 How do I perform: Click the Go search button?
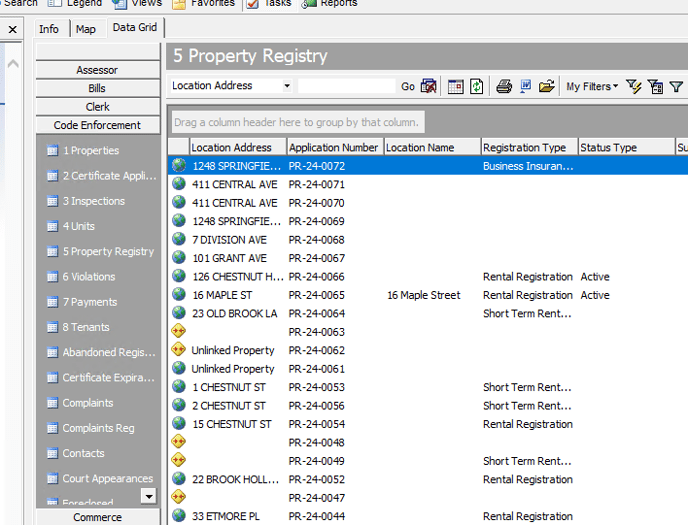point(408,86)
